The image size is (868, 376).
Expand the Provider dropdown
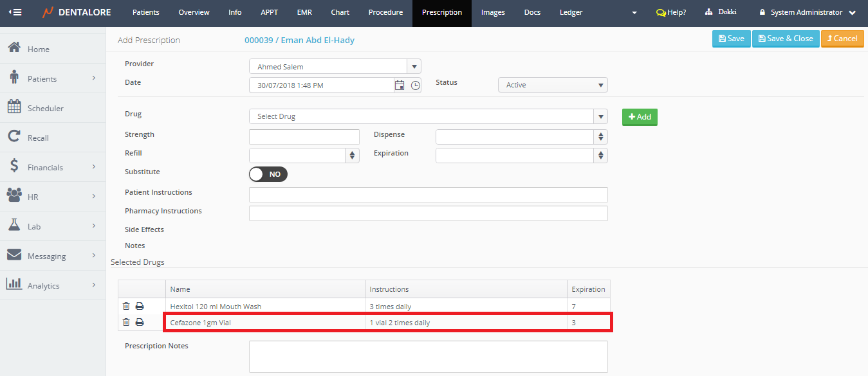click(414, 67)
